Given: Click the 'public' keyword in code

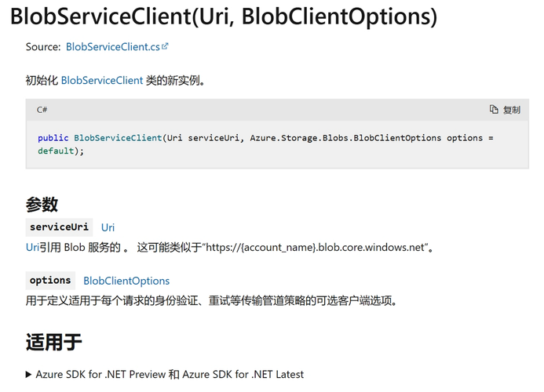Looking at the screenshot, I should (53, 138).
